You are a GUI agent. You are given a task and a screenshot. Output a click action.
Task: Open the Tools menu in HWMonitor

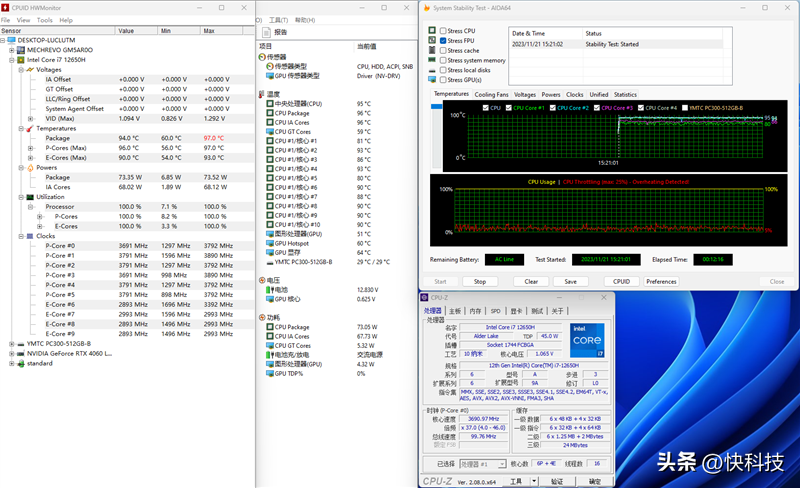click(45, 20)
